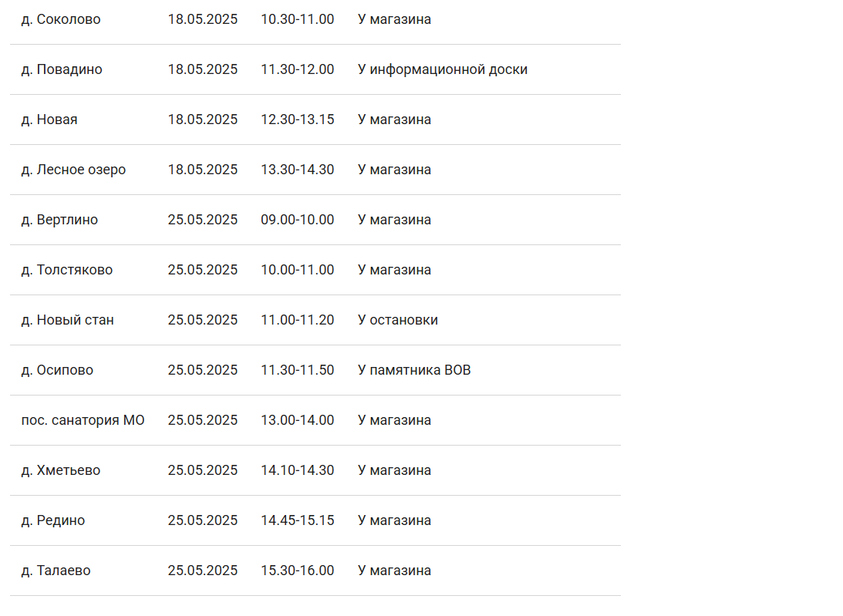Image resolution: width=843 pixels, height=616 pixels.
Task: Click the пос. санатория МО cell
Action: 83,420
